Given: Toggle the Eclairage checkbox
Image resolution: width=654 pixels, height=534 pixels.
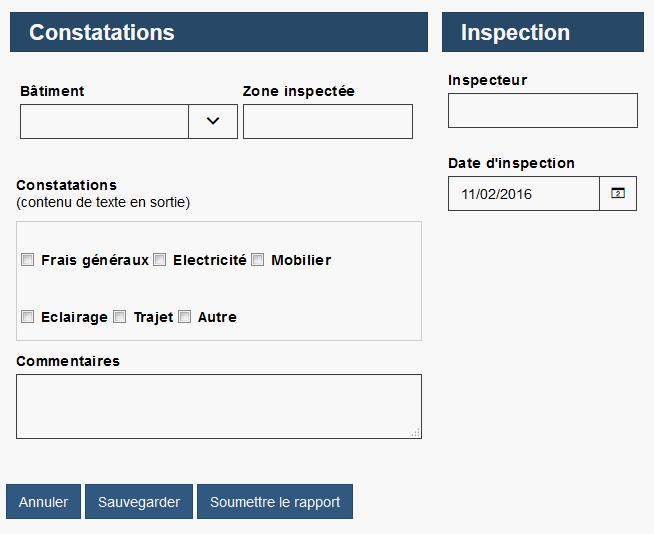Looking at the screenshot, I should click(28, 317).
